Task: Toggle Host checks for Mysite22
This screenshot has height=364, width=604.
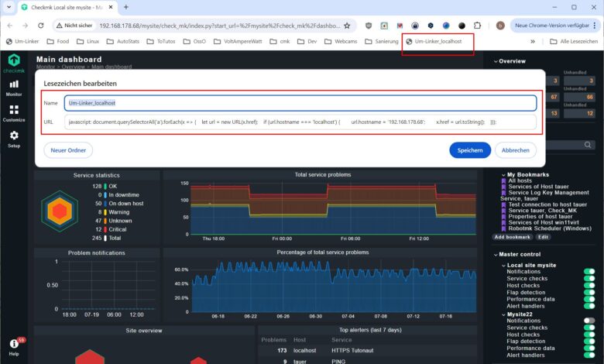Action: pyautogui.click(x=589, y=335)
